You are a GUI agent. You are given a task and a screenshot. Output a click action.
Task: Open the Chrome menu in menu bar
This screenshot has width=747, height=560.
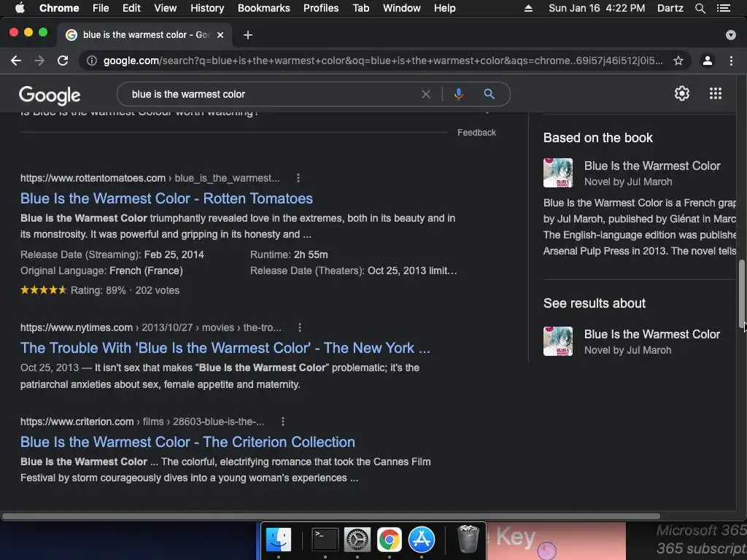[59, 8]
